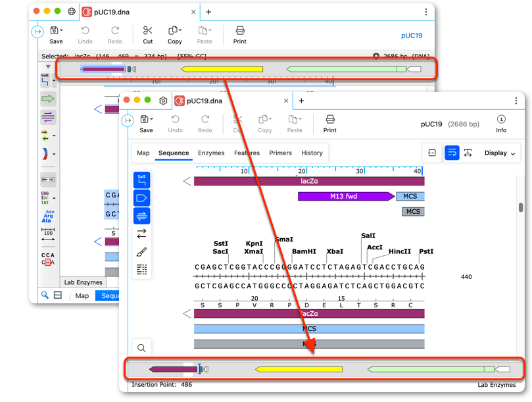Image resolution: width=532 pixels, height=402 pixels.
Task: Click Copy in back window toolbar
Action: click(x=175, y=36)
